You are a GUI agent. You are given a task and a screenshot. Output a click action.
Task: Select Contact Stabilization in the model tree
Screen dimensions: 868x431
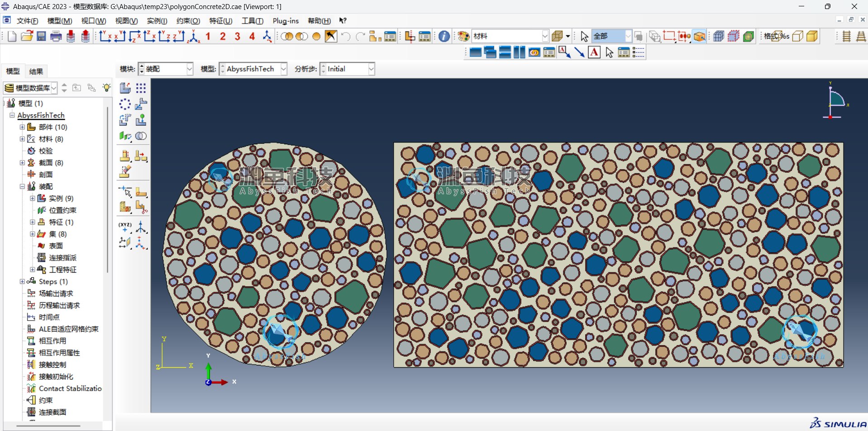coord(70,388)
